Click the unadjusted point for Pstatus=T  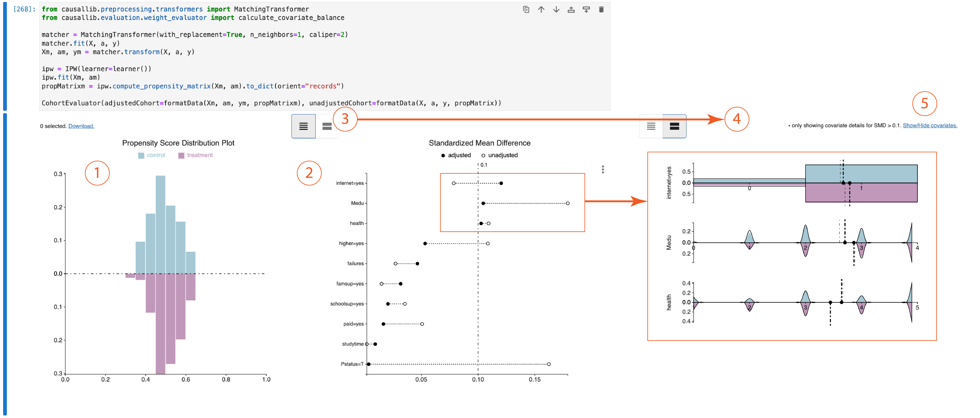pos(549,364)
